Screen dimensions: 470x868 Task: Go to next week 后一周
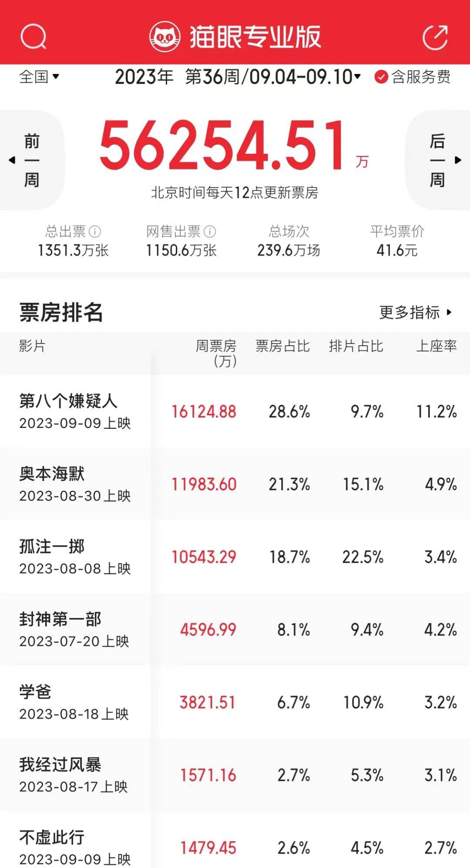(438, 160)
